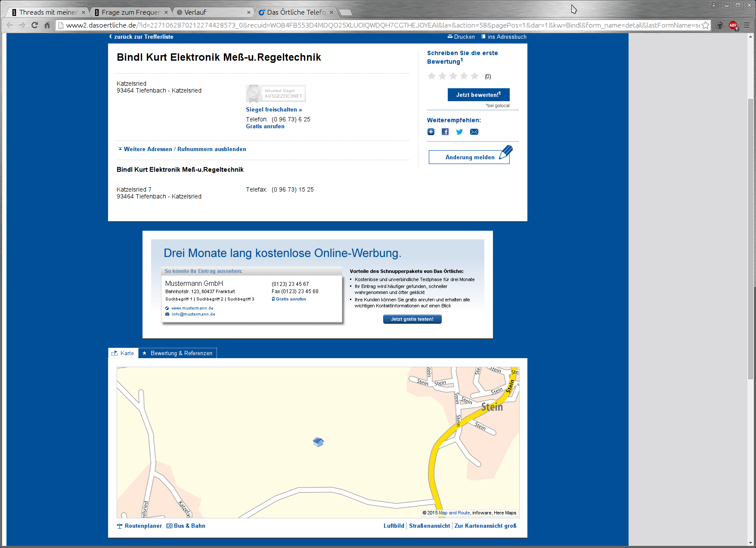Click 'Änderung melden' button

pos(469,157)
